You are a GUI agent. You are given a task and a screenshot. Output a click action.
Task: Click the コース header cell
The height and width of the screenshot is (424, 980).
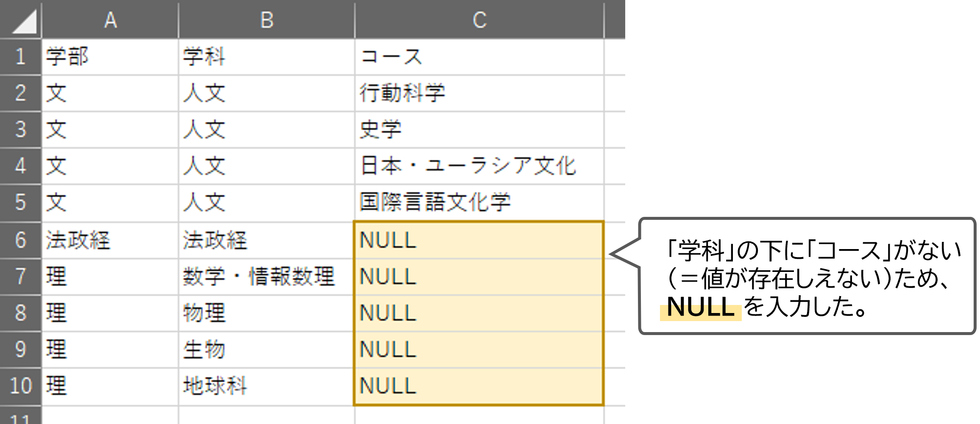coord(479,57)
